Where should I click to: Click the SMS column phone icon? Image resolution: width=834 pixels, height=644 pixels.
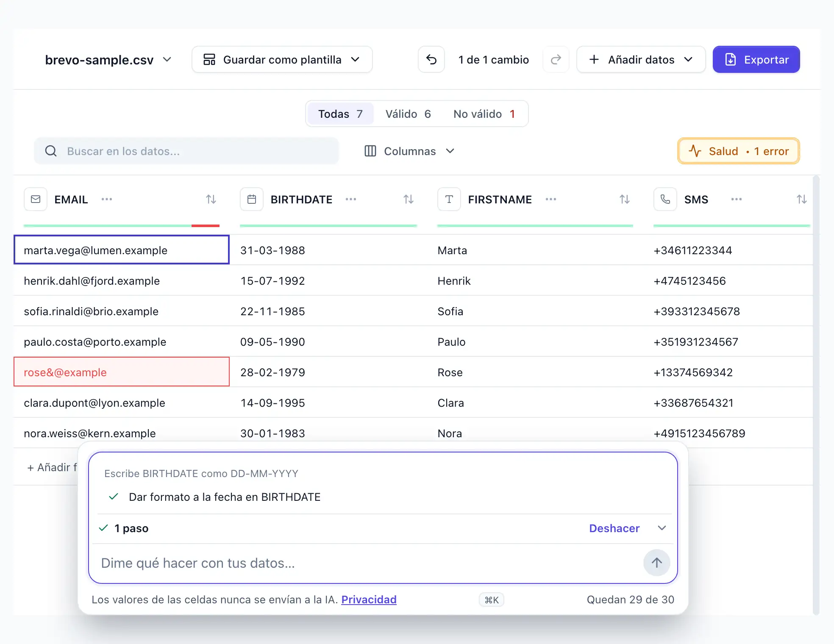pos(665,199)
